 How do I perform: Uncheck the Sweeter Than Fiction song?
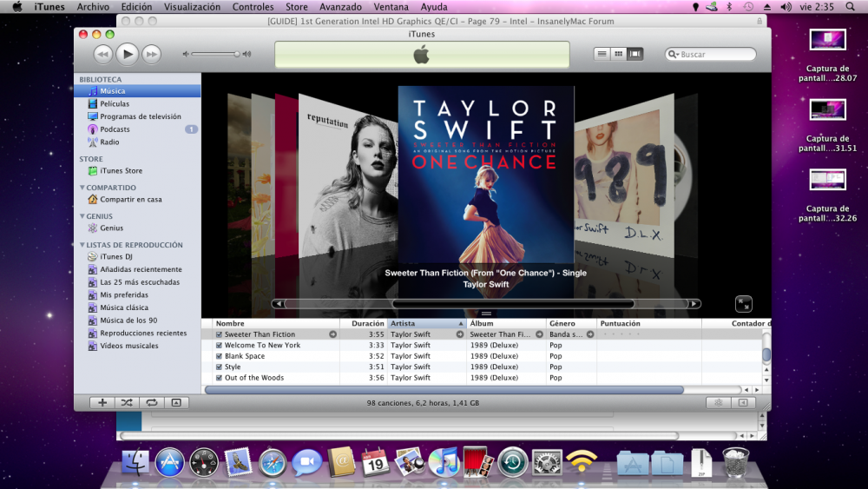220,334
